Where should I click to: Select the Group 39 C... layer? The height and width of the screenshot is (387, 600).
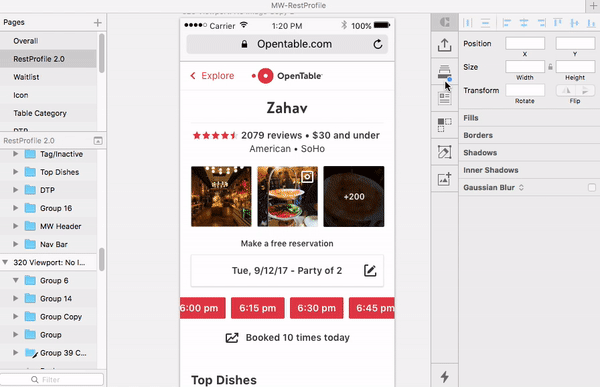[48, 353]
